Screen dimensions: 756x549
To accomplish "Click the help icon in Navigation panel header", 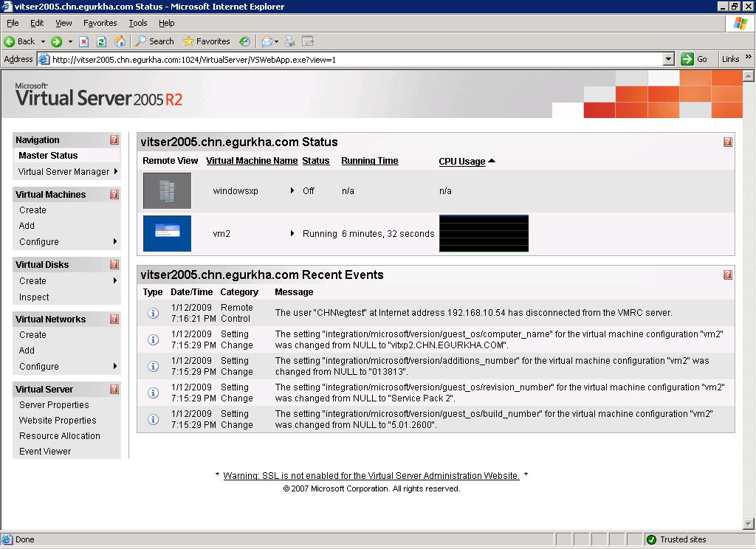I will coord(114,139).
